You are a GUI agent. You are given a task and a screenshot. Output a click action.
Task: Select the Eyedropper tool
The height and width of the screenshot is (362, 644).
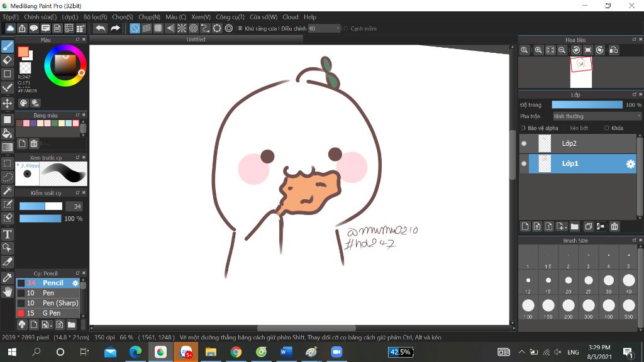[x=8, y=278]
